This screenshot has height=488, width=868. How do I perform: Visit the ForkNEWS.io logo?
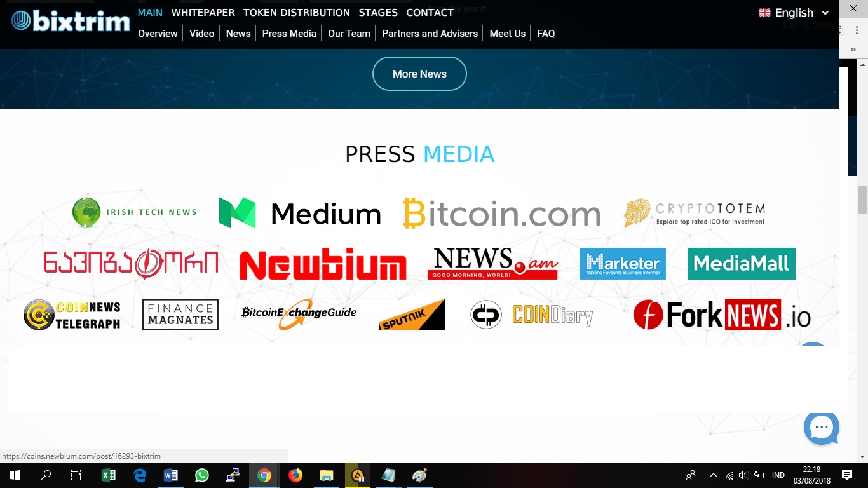(722, 315)
